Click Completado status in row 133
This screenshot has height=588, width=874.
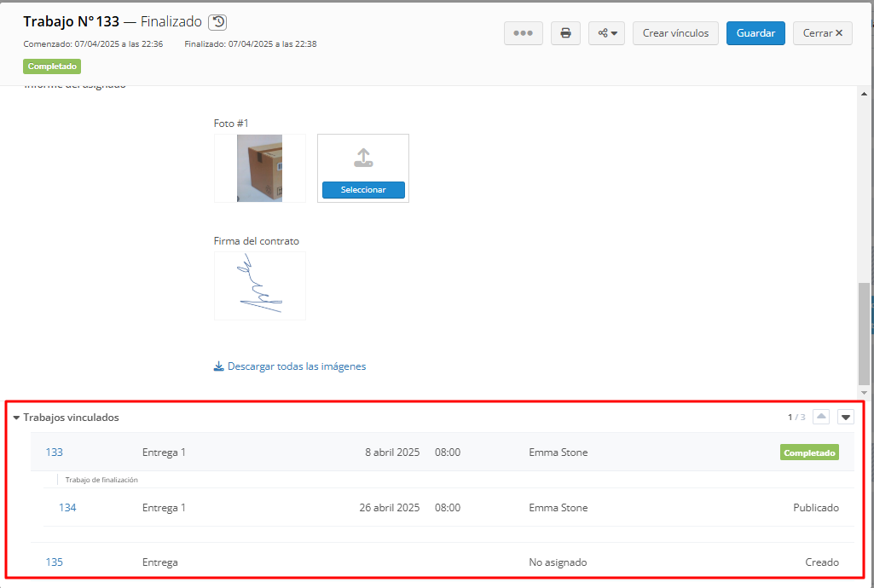tap(809, 453)
